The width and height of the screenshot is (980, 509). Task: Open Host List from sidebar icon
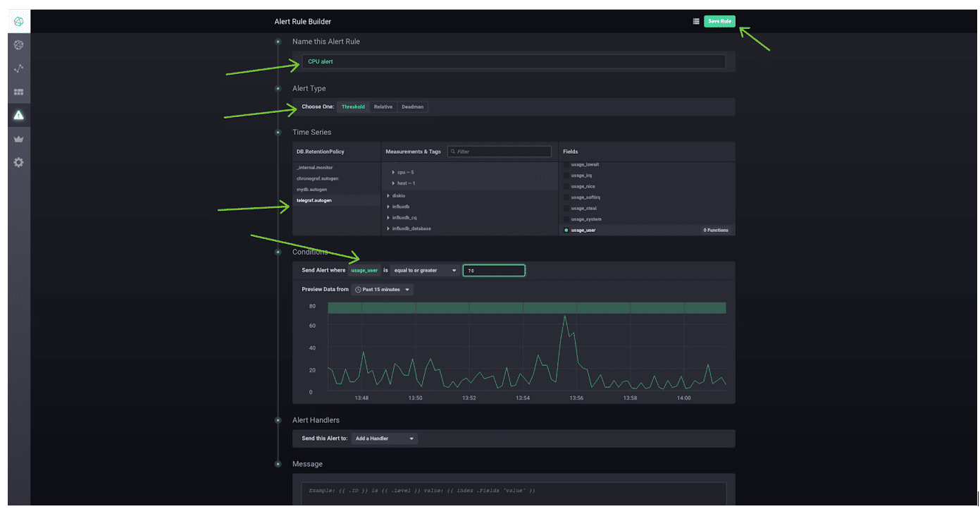click(19, 45)
